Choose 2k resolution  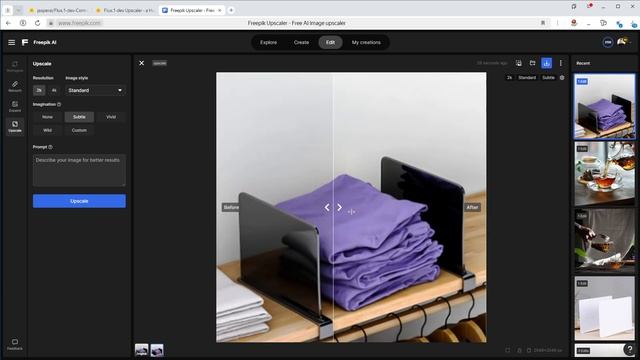[39, 90]
